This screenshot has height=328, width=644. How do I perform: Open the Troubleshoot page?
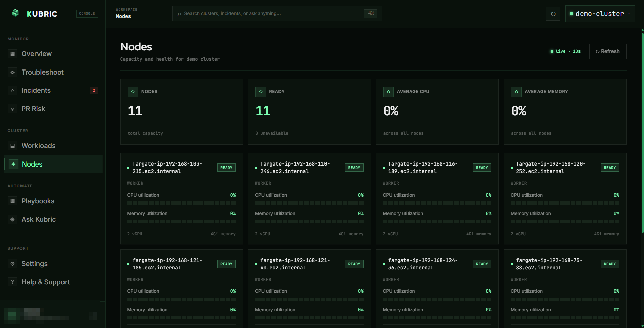[x=53, y=72]
